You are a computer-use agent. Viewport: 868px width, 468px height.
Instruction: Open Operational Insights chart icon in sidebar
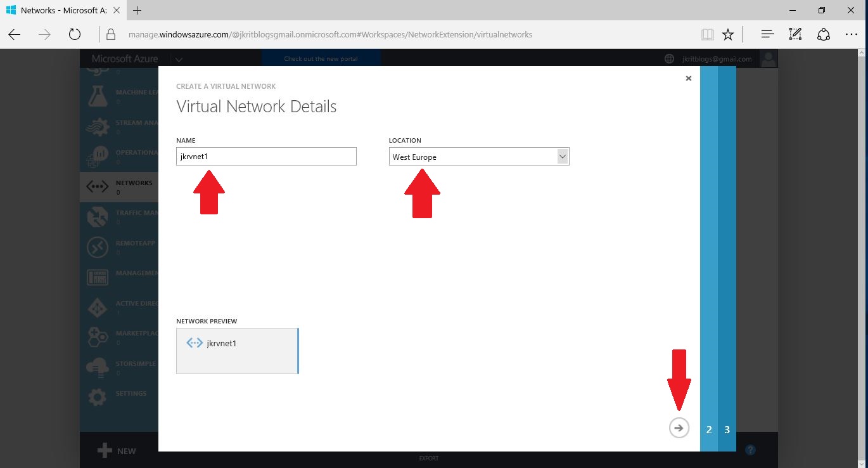pos(97,157)
